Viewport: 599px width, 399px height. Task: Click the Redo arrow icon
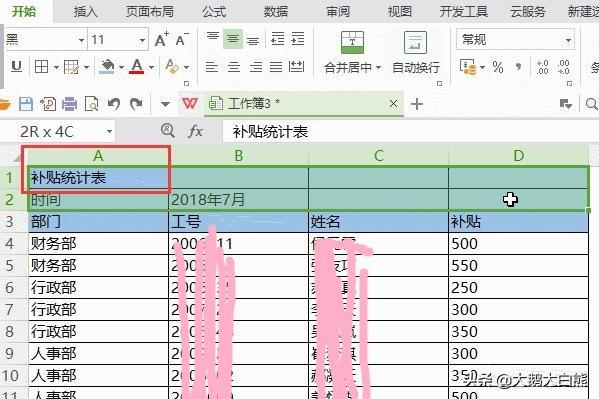point(136,104)
